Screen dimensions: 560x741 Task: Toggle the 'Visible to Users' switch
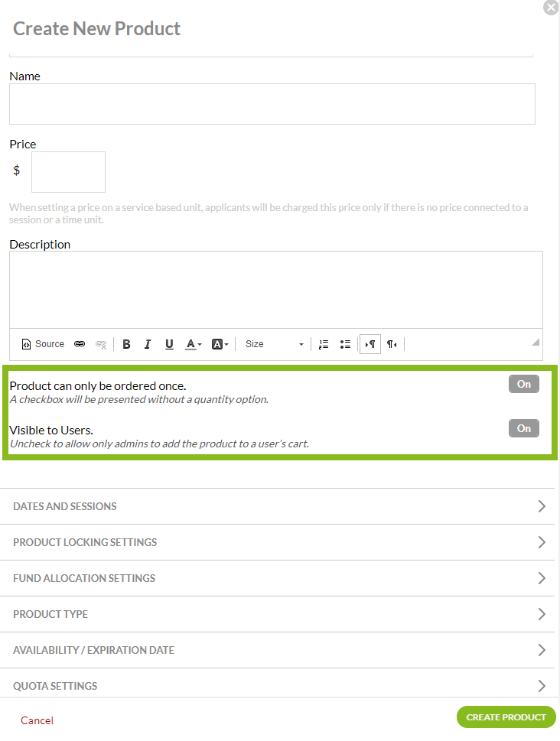(x=523, y=428)
